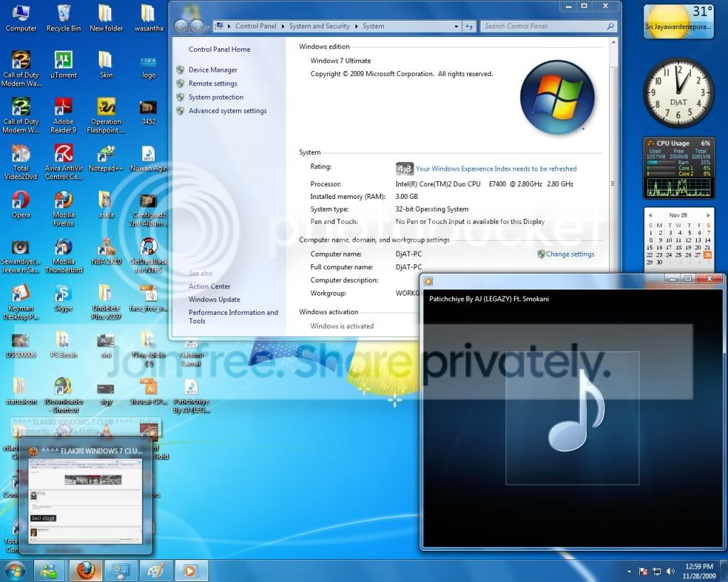Screen dimensions: 728x582
Task: Select the GetDataBack for NTFS icon
Action: (x=149, y=255)
